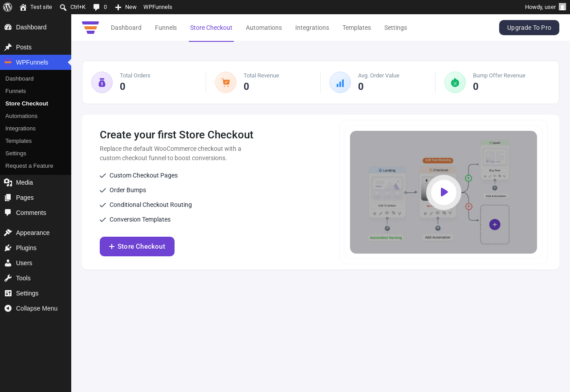Click the WPFunnels admin bar item
The height and width of the screenshot is (392, 570).
[x=158, y=7]
